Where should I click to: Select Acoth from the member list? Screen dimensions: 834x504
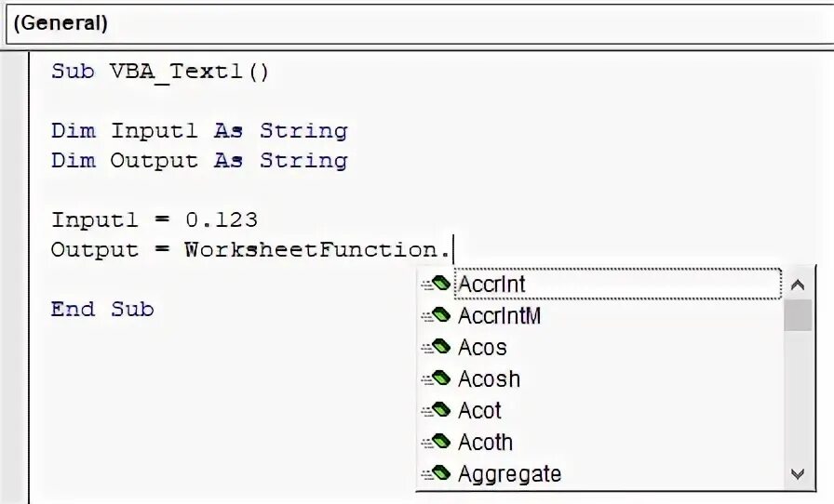pyautogui.click(x=485, y=443)
